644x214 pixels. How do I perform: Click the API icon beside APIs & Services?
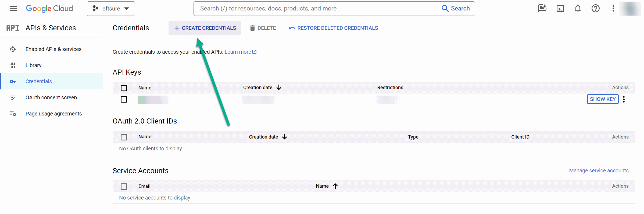pos(13,28)
